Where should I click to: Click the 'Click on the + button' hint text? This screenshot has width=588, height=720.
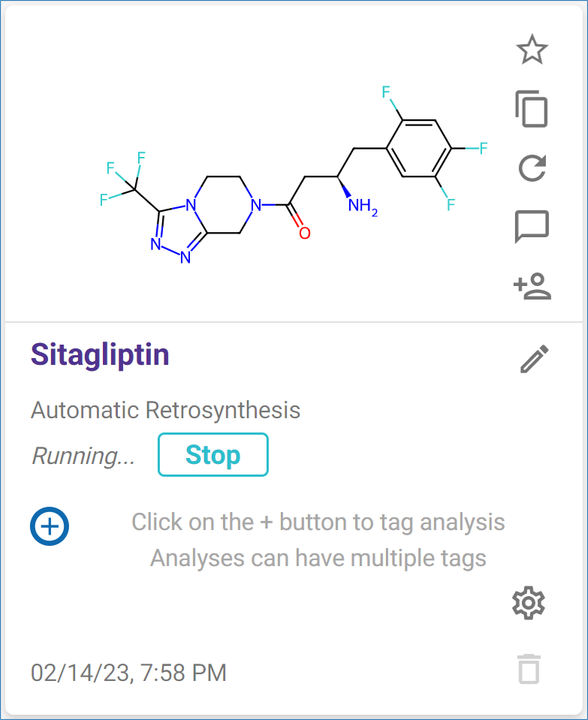click(x=318, y=522)
